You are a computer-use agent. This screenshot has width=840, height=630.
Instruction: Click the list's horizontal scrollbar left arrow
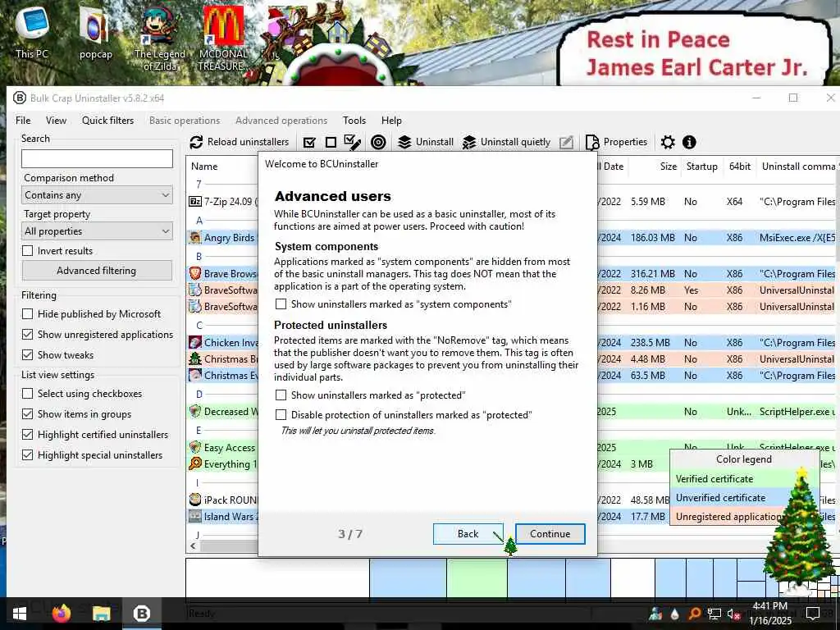point(193,546)
